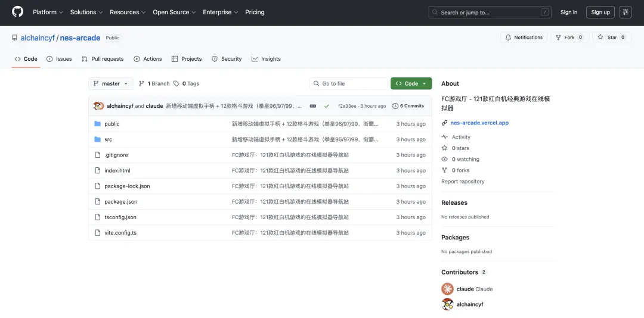Click the green commit status checkmark
This screenshot has height=318, width=644.
(x=326, y=106)
